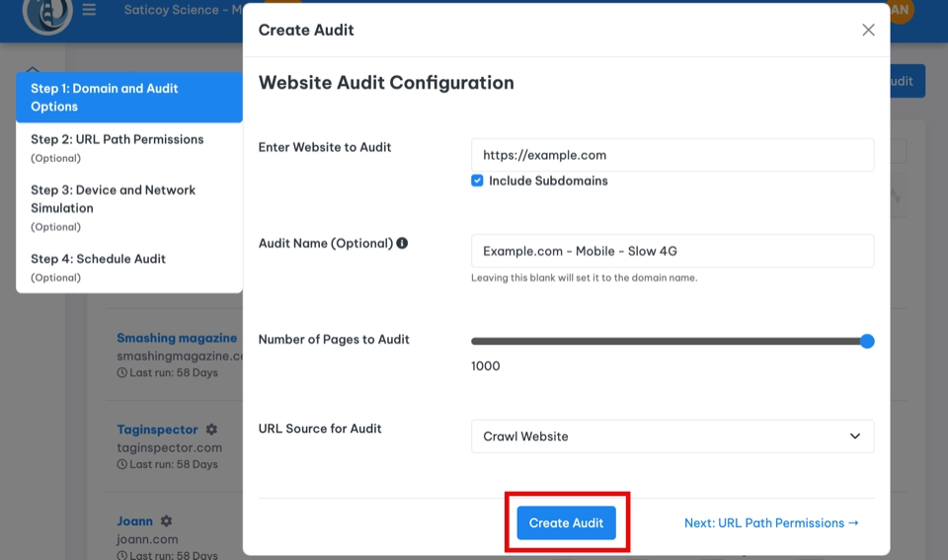
Task: Expand the URL Source for Audit dropdown
Action: click(671, 437)
